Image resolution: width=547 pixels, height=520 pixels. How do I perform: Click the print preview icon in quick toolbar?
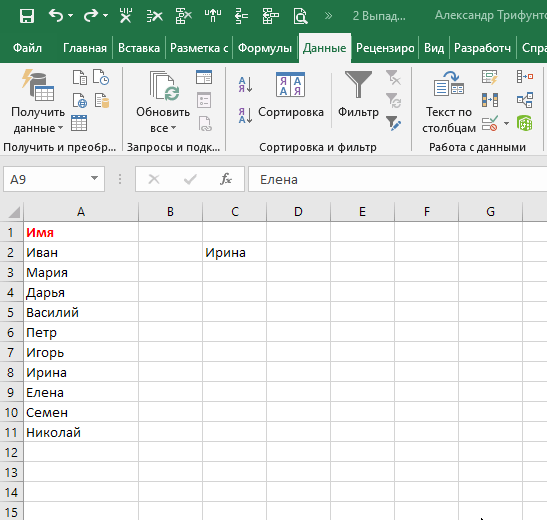(x=300, y=16)
